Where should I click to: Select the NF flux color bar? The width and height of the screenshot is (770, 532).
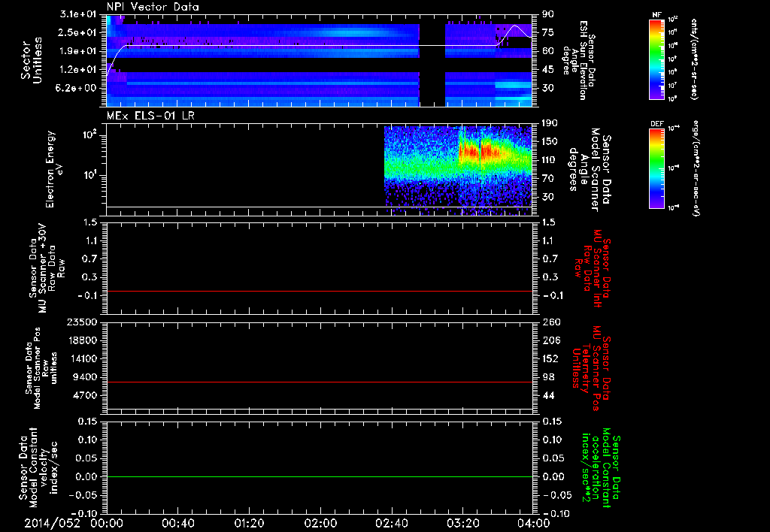(x=657, y=59)
